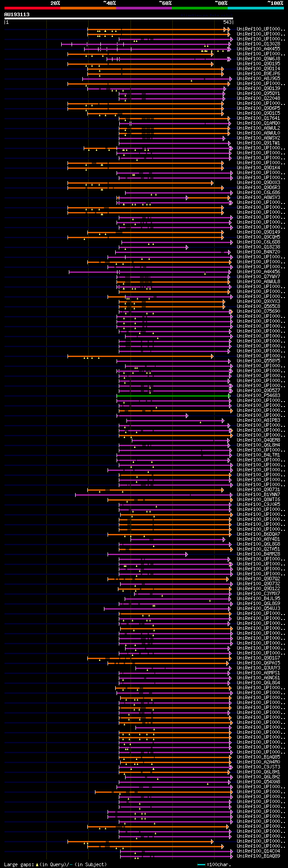Image resolution: width=288 pixels, height=868 pixels.
Task: Click hit label UniRef100_Q91TW1
Action: click(258, 143)
